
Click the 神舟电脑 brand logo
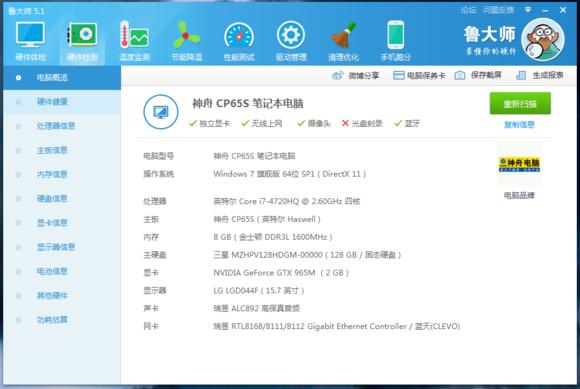tap(519, 165)
